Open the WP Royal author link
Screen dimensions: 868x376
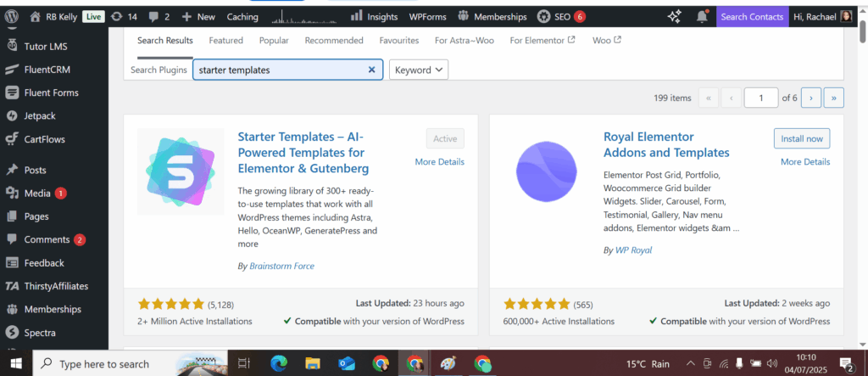click(633, 250)
